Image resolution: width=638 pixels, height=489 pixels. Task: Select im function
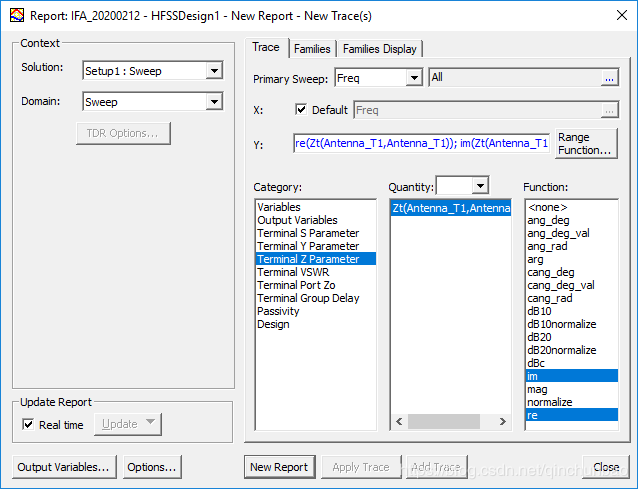tap(572, 376)
